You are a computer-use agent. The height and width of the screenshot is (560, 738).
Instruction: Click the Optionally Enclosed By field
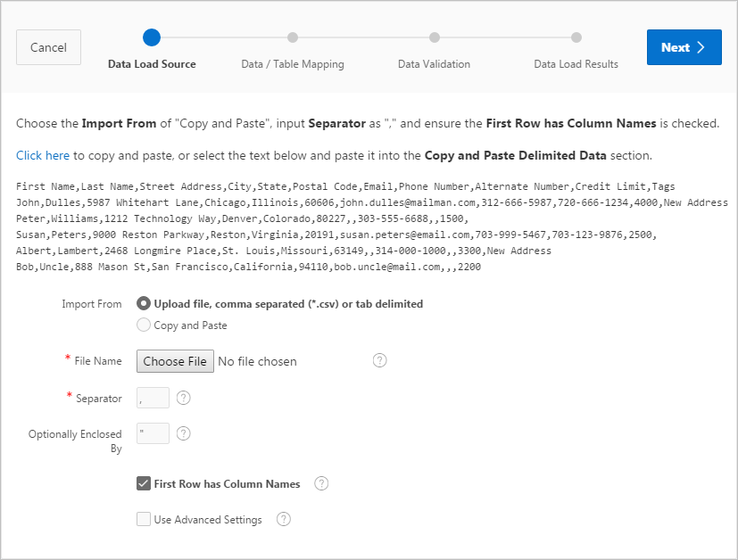tap(153, 433)
